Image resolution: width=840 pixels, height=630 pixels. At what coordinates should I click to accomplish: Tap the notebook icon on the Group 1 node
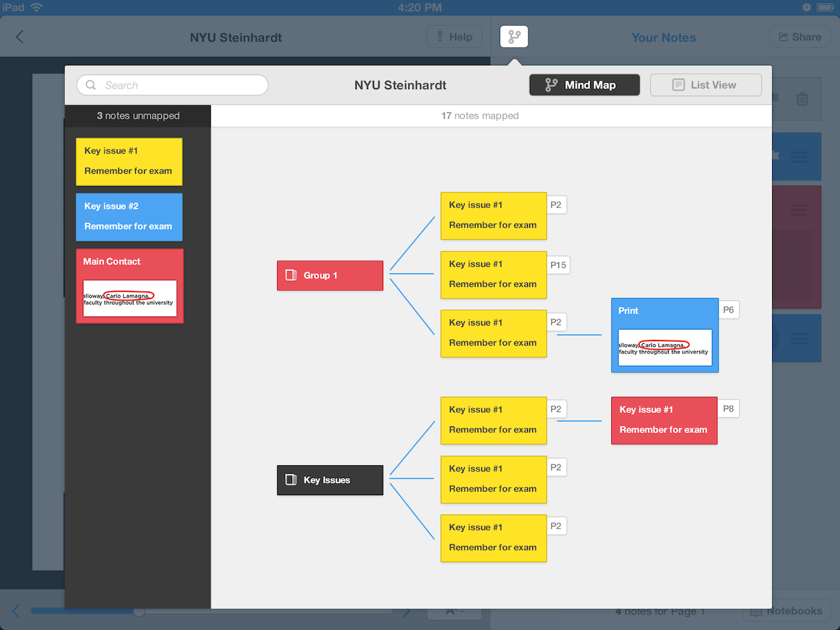[x=291, y=275]
